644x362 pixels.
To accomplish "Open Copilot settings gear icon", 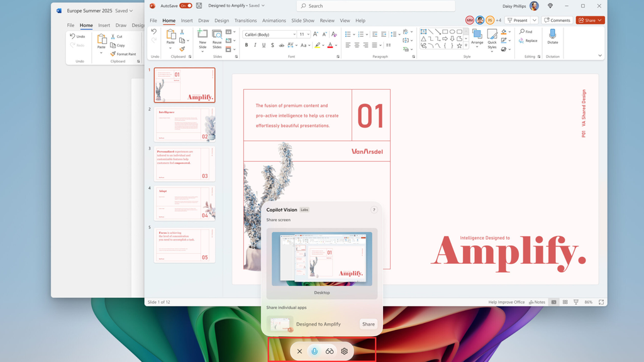I will pos(344,351).
